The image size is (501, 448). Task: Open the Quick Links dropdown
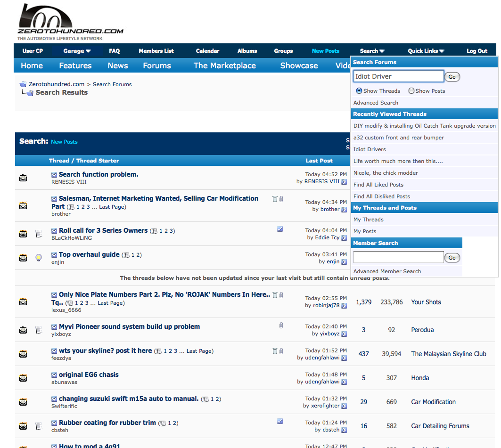coord(426,51)
